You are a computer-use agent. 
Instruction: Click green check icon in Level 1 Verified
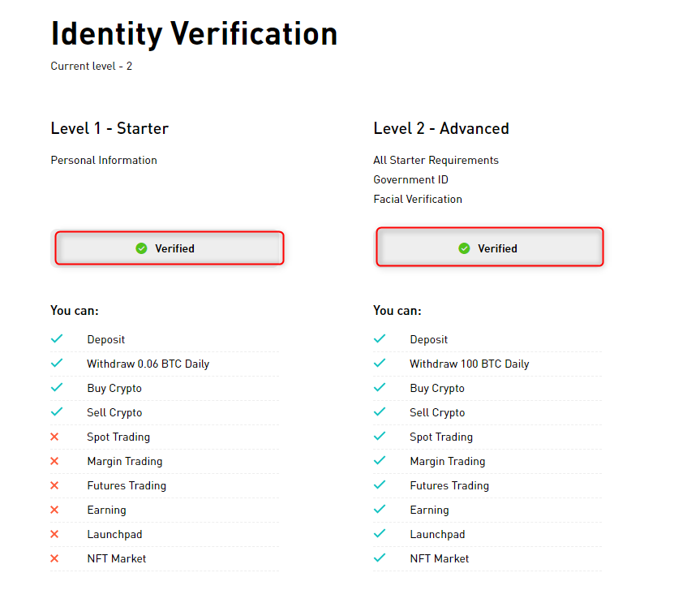(x=141, y=248)
